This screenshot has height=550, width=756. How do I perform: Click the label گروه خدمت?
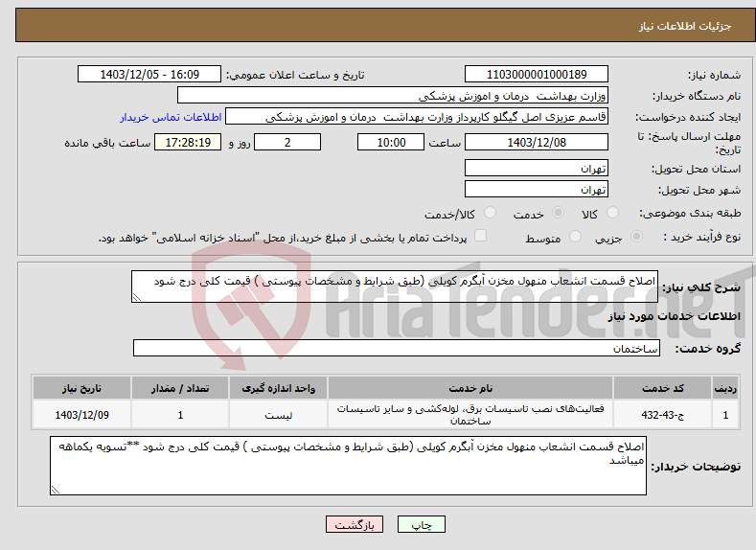click(708, 349)
